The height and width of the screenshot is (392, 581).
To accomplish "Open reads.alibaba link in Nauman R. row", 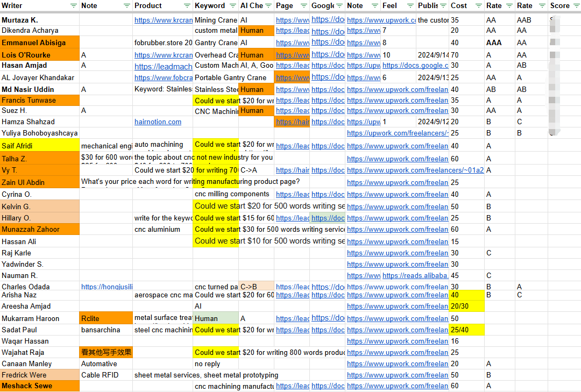I will coord(415,276).
